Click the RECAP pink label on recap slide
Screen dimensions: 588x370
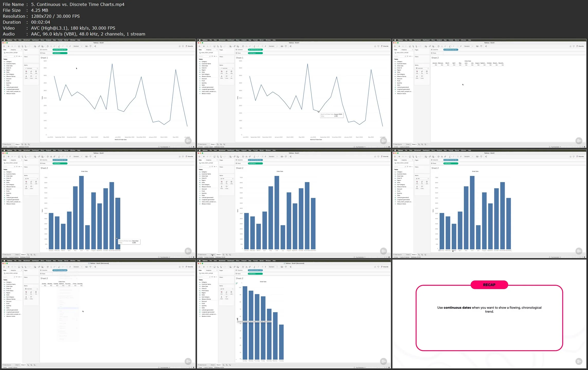point(489,285)
